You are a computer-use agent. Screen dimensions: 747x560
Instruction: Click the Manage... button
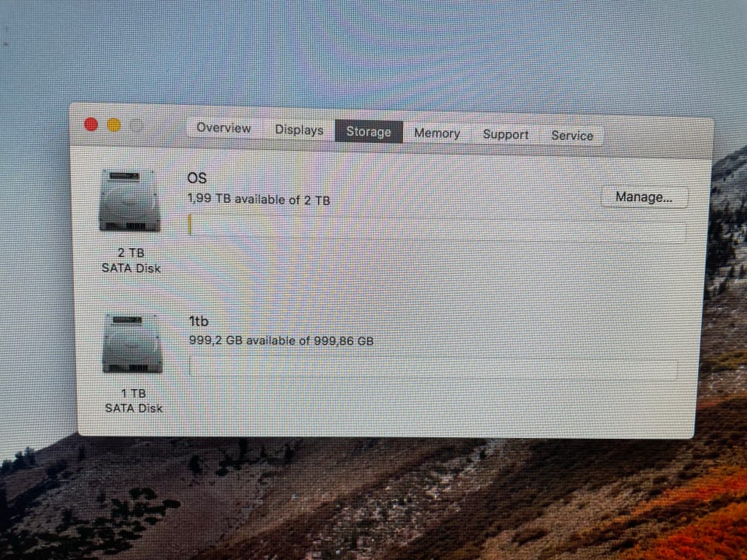click(644, 197)
